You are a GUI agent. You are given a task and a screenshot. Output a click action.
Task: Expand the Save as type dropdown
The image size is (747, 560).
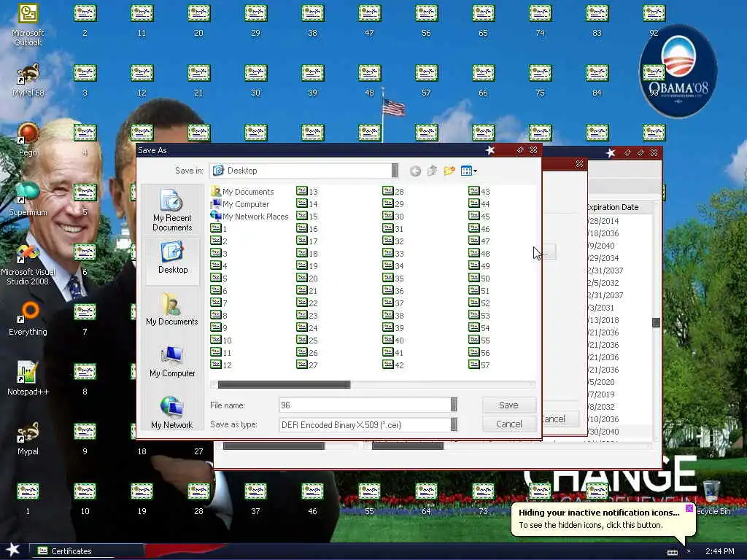click(x=454, y=424)
